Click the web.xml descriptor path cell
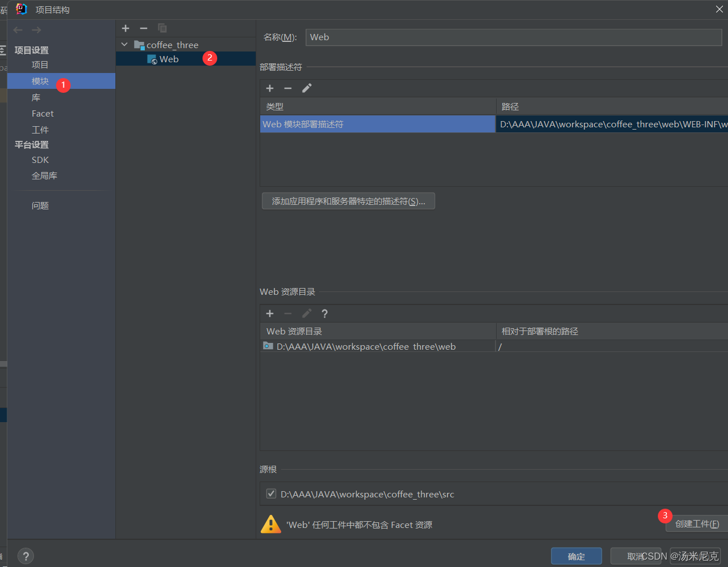728x567 pixels. point(612,124)
